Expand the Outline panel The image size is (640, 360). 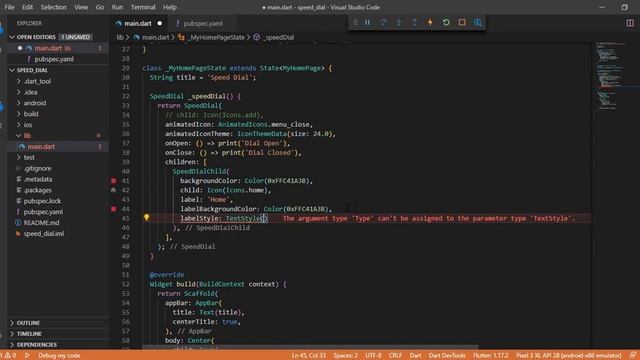(x=58, y=323)
